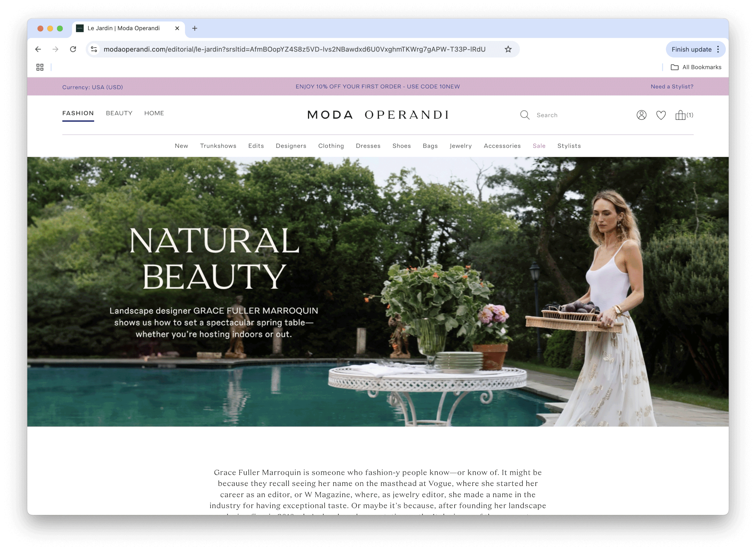
Task: View site information icon in address bar
Action: point(94,49)
